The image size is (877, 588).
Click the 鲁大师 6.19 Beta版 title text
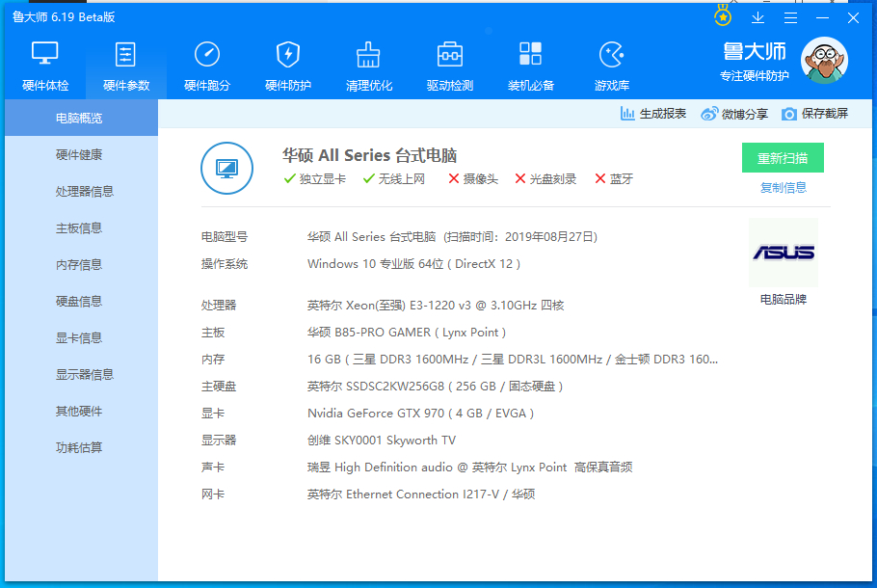[64, 17]
